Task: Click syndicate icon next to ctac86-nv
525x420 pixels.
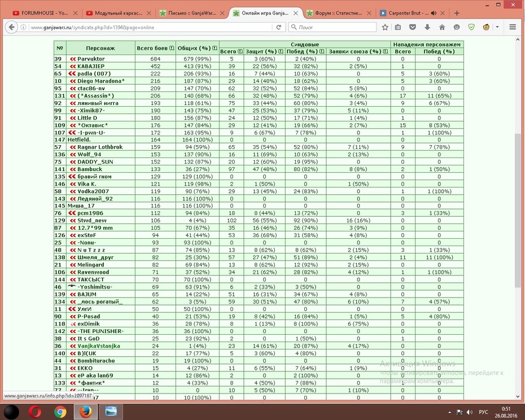Action: click(x=73, y=89)
